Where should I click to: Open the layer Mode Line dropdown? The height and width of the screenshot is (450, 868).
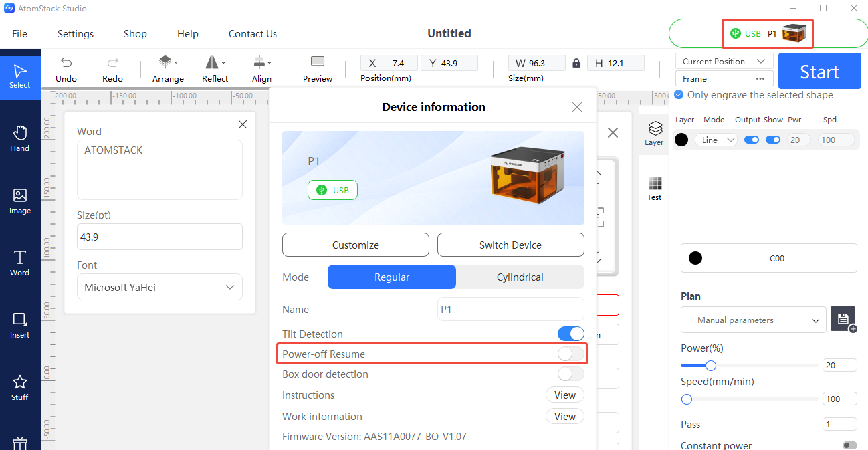point(716,140)
